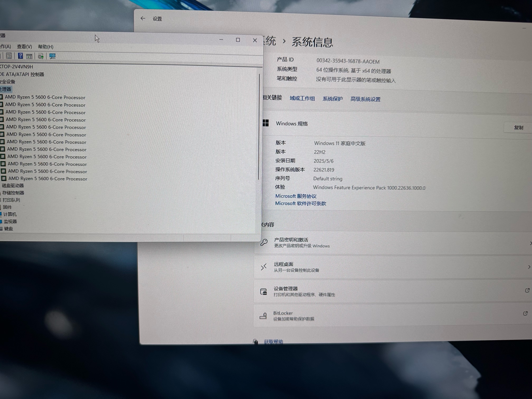This screenshot has width=532, height=399.
Task: Click Windows Feature Experience Pack value text
Action: tap(369, 188)
